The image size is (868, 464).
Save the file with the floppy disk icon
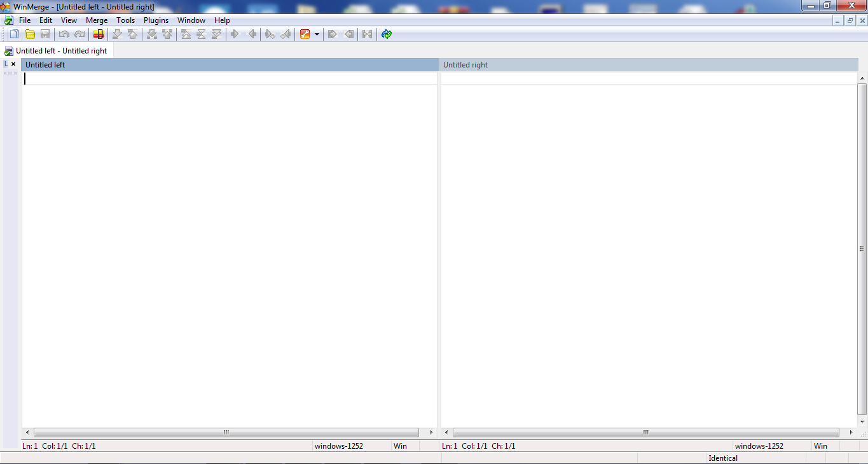click(45, 34)
